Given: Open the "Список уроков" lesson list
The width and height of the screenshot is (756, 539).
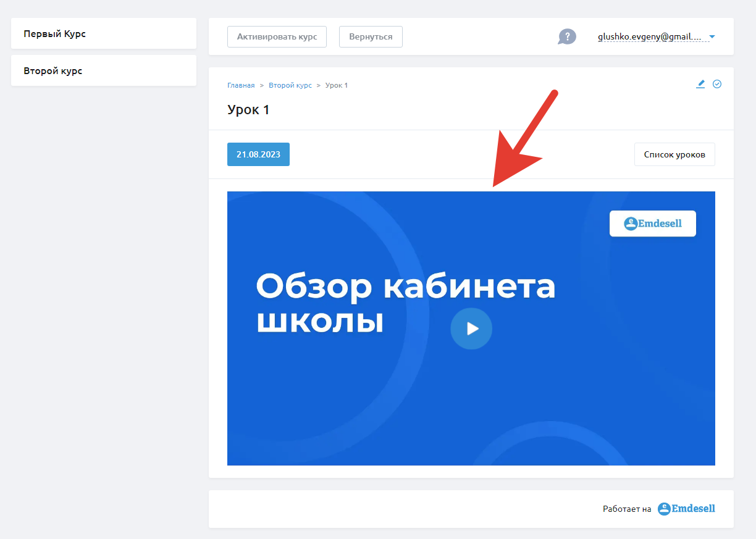Looking at the screenshot, I should pyautogui.click(x=674, y=154).
